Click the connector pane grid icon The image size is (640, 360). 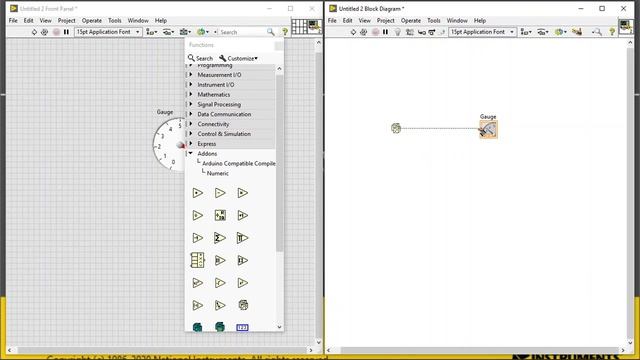click(x=299, y=27)
